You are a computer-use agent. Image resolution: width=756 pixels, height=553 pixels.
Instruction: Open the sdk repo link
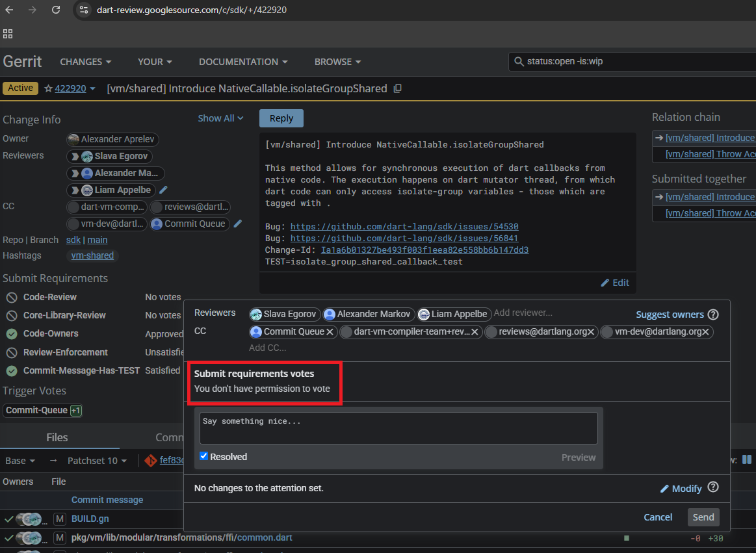[73, 240]
